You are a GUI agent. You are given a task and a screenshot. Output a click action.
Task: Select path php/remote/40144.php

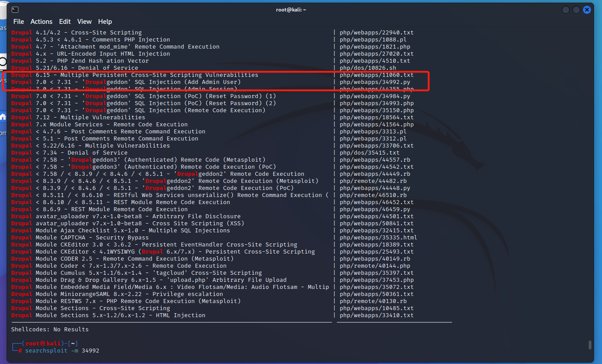375,266
